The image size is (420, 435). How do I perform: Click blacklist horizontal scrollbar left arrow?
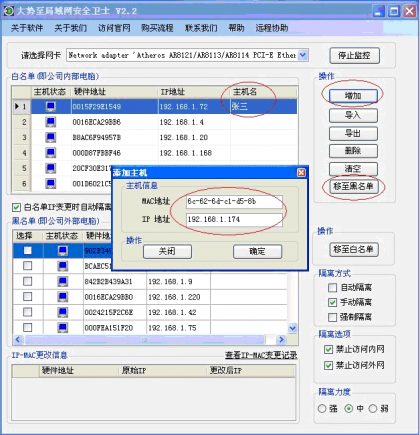coord(18,340)
